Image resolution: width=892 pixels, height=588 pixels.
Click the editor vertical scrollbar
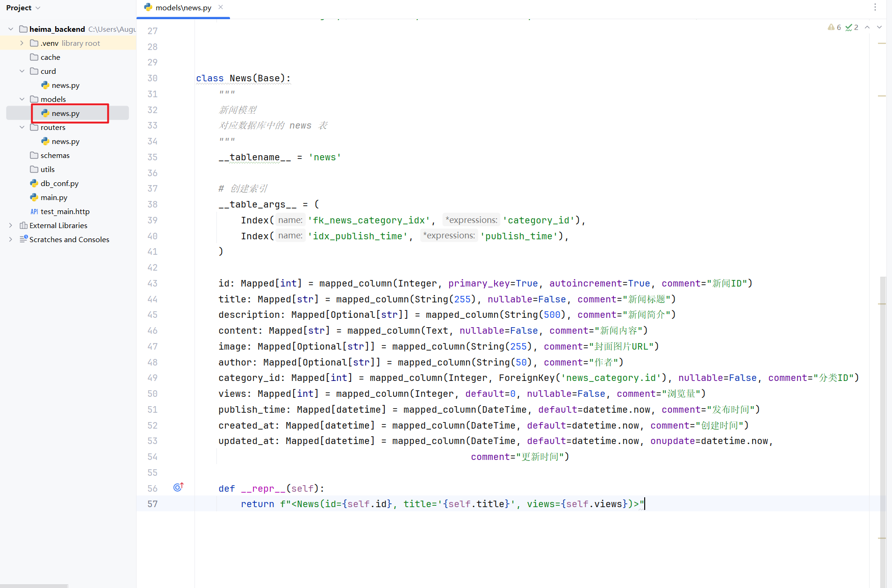coord(883,421)
